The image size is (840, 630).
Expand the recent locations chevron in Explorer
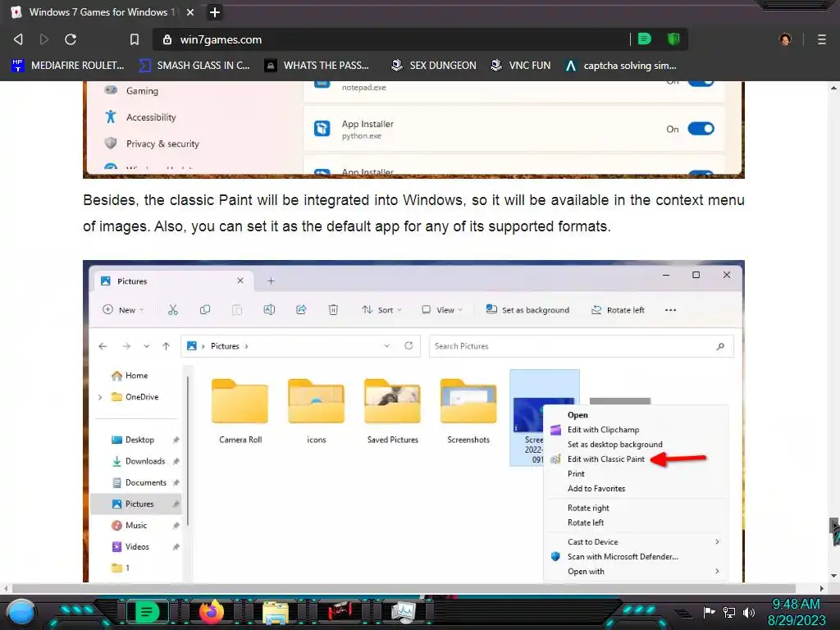pyautogui.click(x=146, y=346)
